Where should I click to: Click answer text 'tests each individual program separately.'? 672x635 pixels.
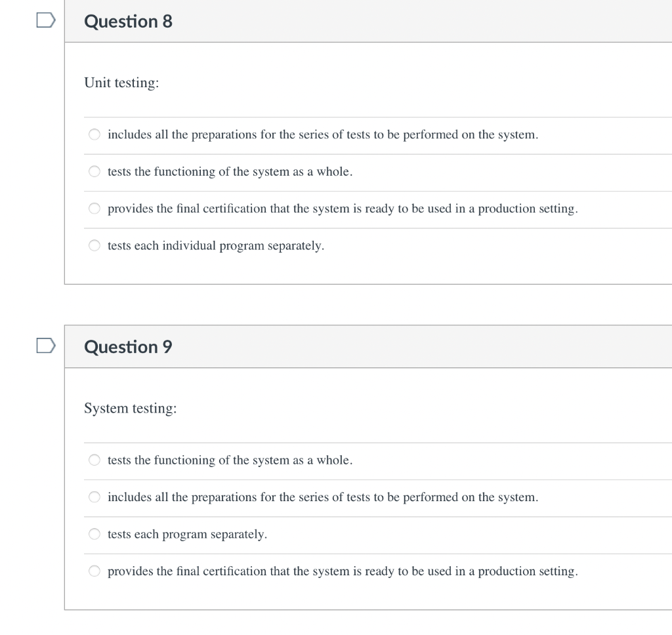[x=216, y=246]
